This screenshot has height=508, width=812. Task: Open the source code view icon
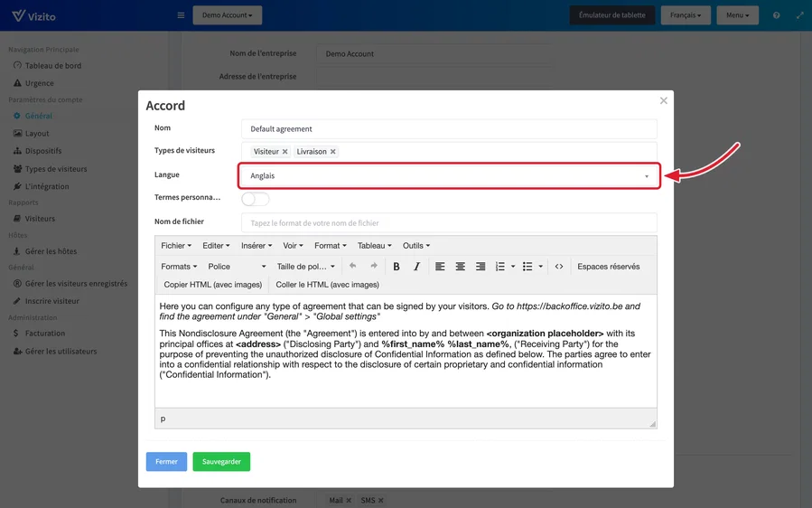tap(559, 267)
